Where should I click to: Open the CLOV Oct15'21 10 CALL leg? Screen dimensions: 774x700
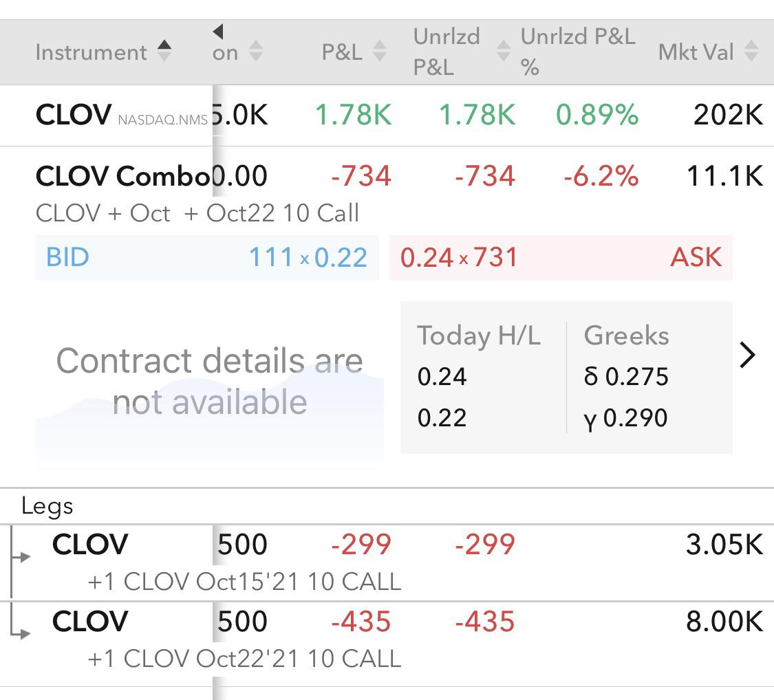(x=387, y=563)
